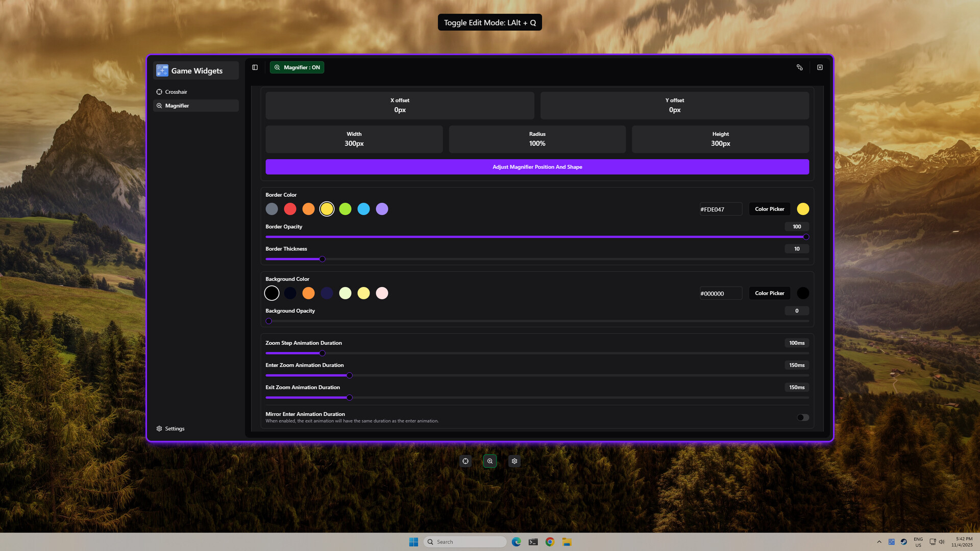Select the pink background color swatch
This screenshot has height=551, width=980.
point(382,293)
